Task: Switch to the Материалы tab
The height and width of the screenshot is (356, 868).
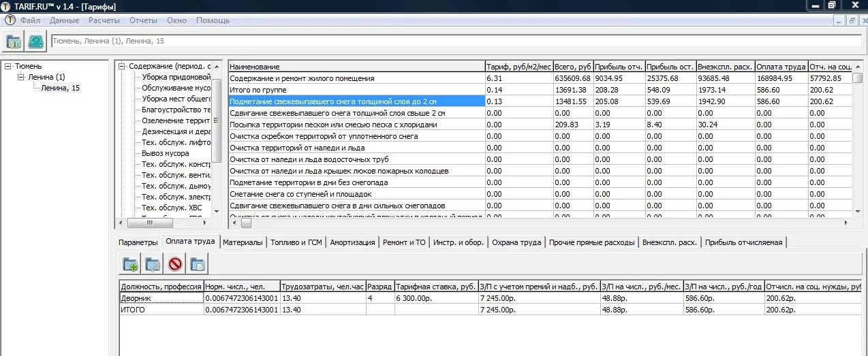Action: [x=243, y=242]
